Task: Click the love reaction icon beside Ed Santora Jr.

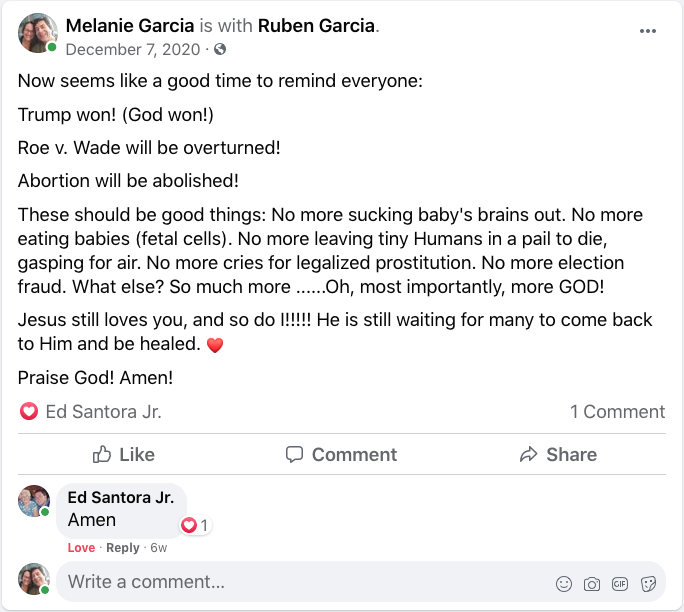Action: coord(29,411)
